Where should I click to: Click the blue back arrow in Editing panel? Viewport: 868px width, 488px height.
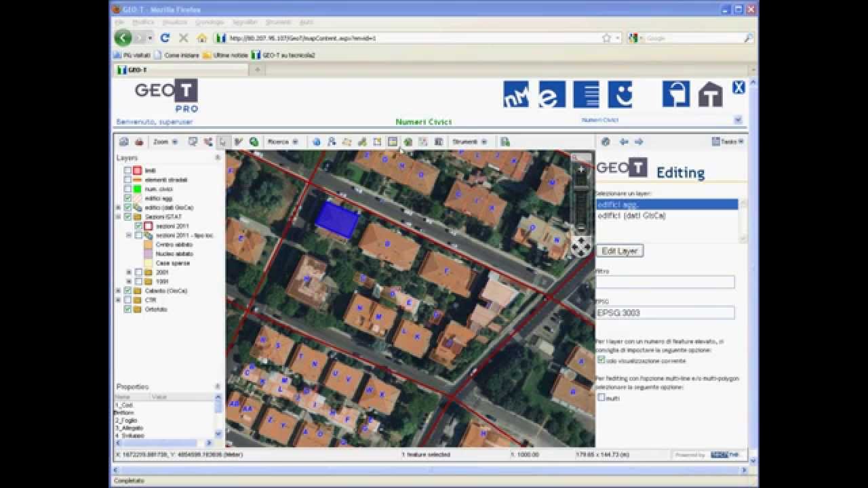(x=624, y=142)
